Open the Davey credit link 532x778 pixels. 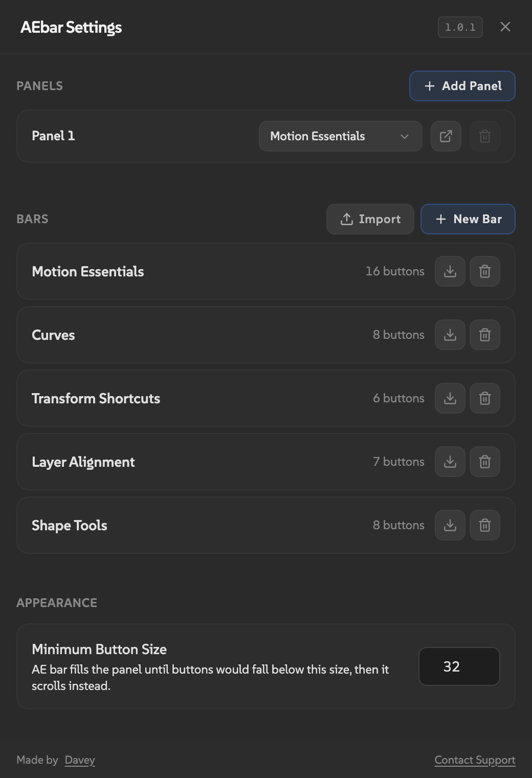pyautogui.click(x=79, y=760)
